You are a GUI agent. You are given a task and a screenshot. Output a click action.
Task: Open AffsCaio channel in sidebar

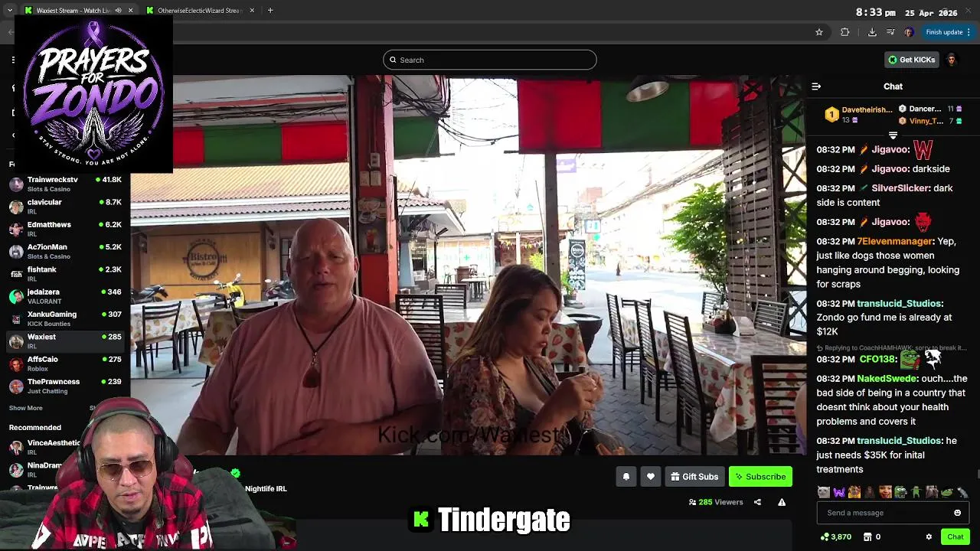click(x=66, y=364)
